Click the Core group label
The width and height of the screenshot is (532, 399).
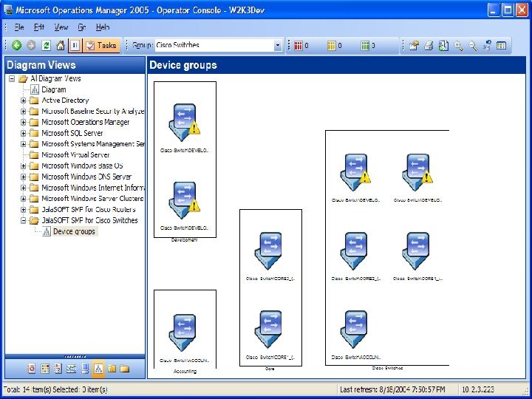270,369
